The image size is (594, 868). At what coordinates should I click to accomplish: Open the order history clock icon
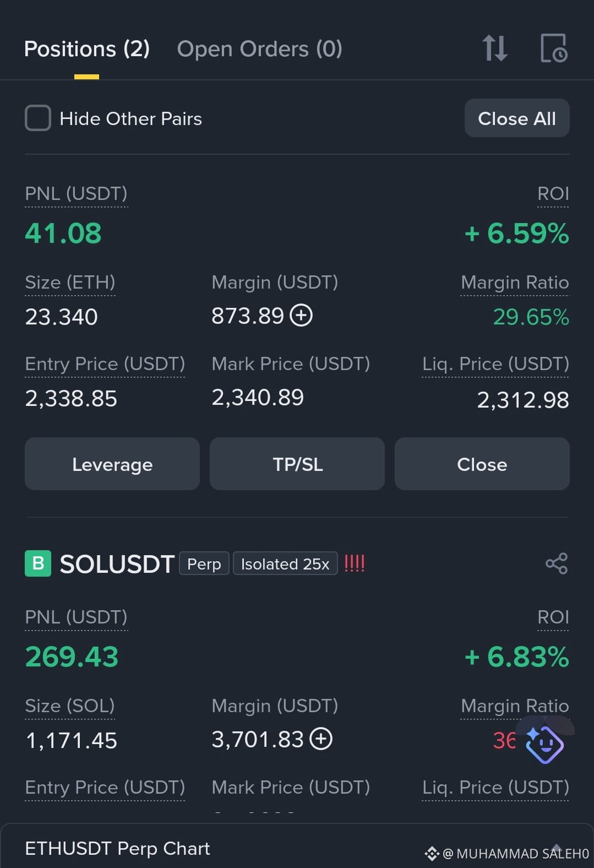coord(553,48)
